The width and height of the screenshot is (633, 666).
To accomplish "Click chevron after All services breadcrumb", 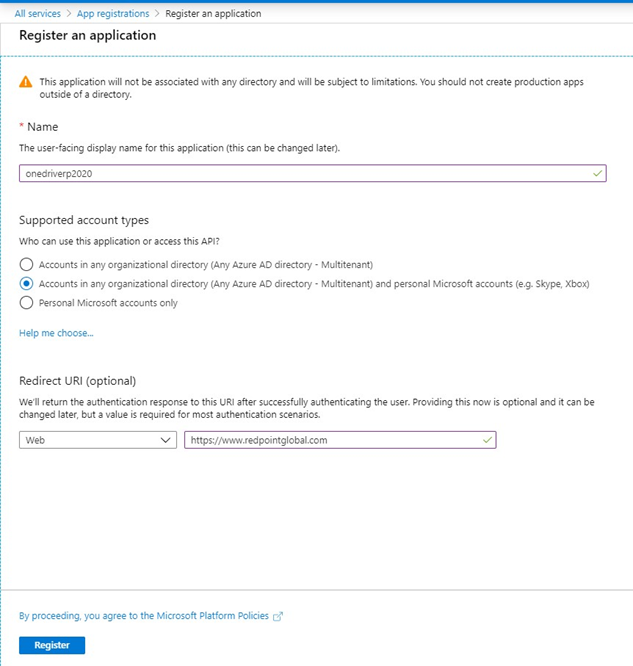I will click(70, 14).
